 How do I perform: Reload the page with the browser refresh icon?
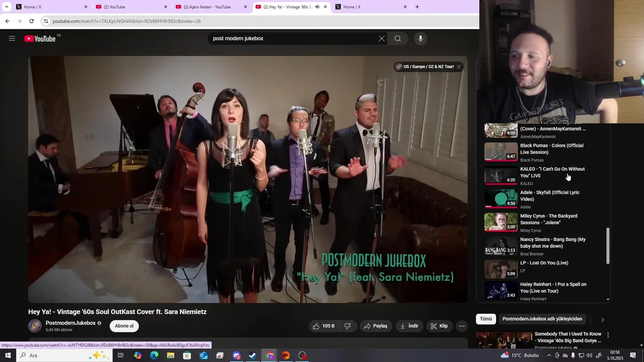31,21
